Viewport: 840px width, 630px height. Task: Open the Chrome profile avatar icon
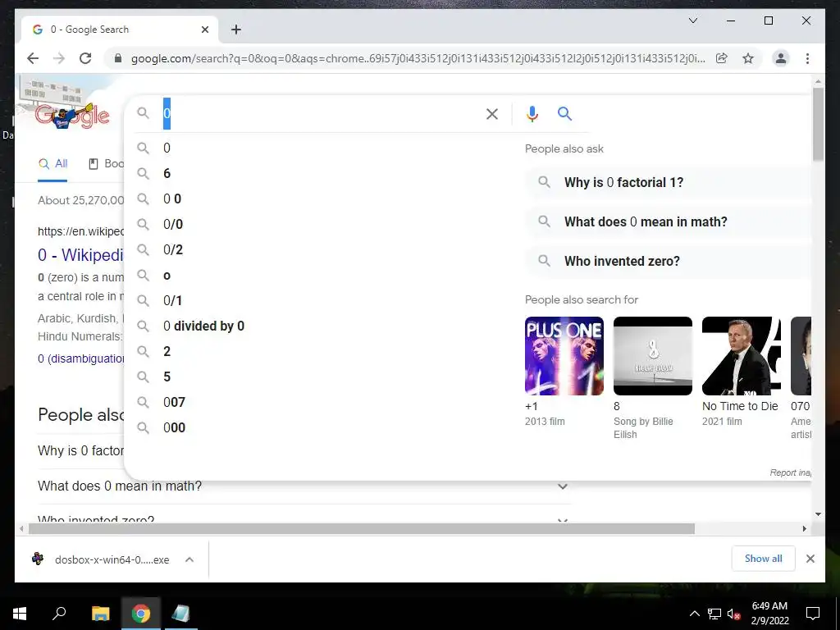click(x=781, y=58)
